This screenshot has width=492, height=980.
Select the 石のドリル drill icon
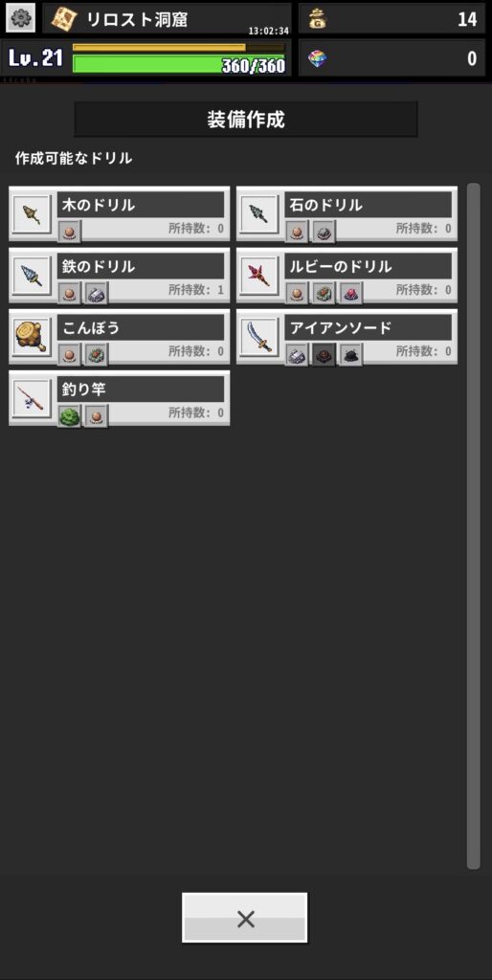click(259, 214)
